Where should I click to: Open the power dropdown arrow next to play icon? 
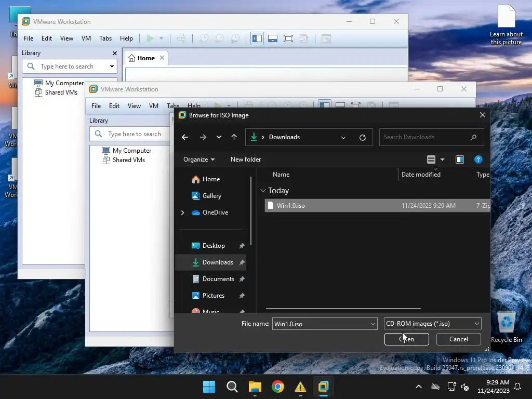pos(161,38)
